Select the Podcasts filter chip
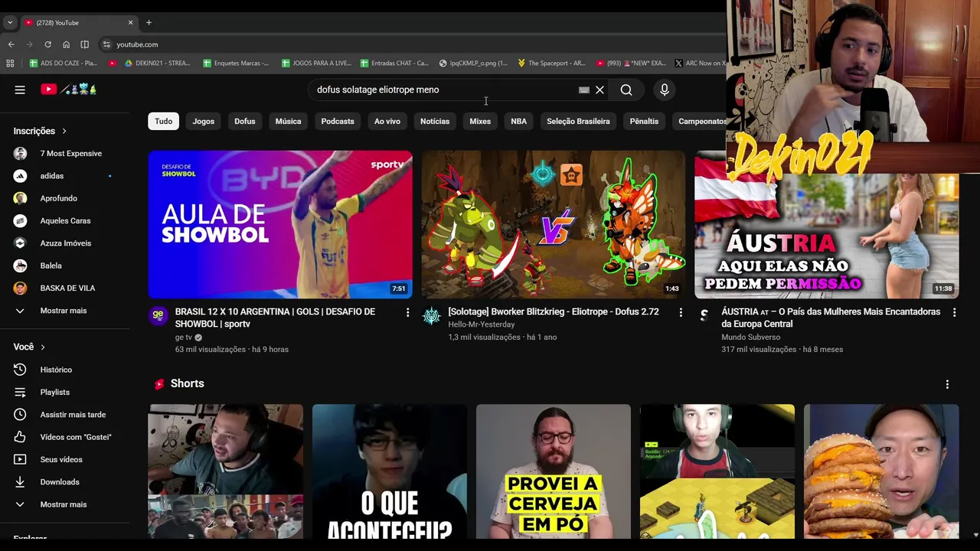 click(338, 121)
